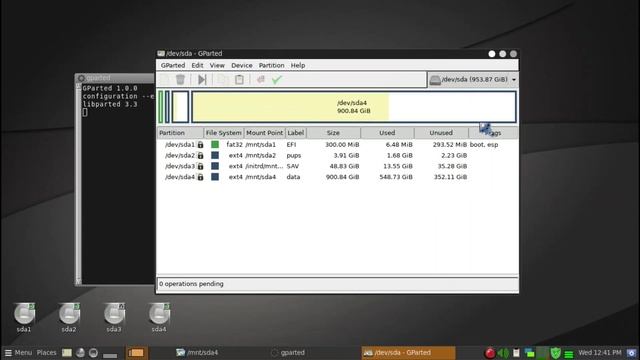Select the /dev/sda3 partition row
Image resolution: width=640 pixels, height=360 pixels.
[x=338, y=166]
